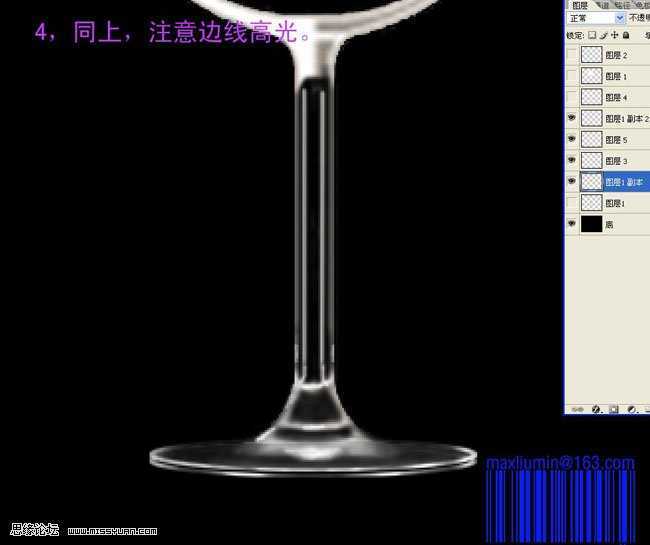Image resolution: width=650 pixels, height=545 pixels.
Task: Switch to 路径 (Paths) tab
Action: coord(621,5)
